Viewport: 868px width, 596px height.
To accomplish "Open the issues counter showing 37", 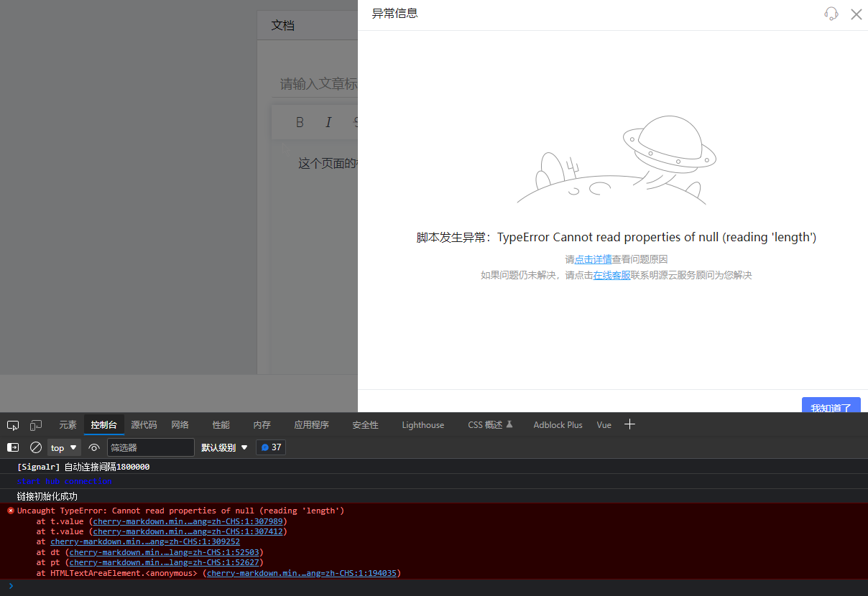I will tap(271, 447).
